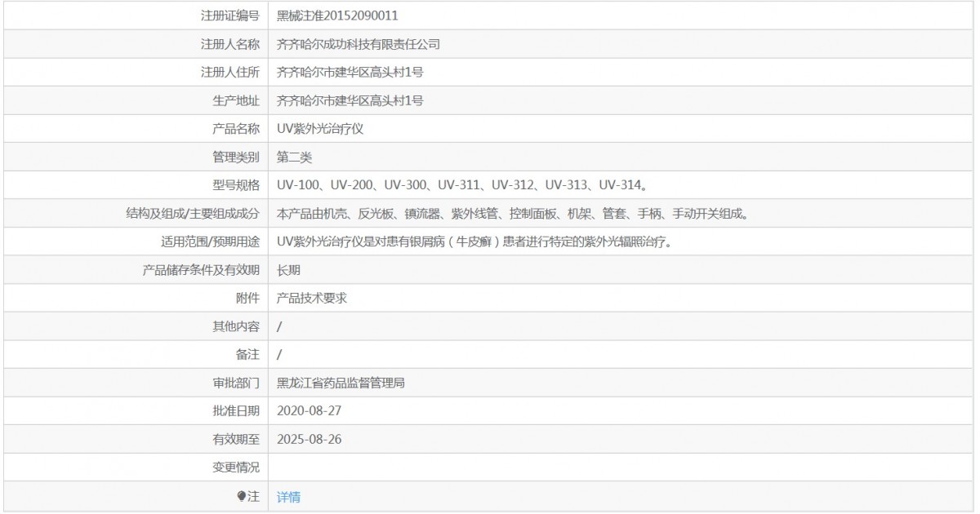Viewport: 980px width, 514px height.
Task: Select the structure text starting 本产品由机壳
Action: [x=513, y=214]
